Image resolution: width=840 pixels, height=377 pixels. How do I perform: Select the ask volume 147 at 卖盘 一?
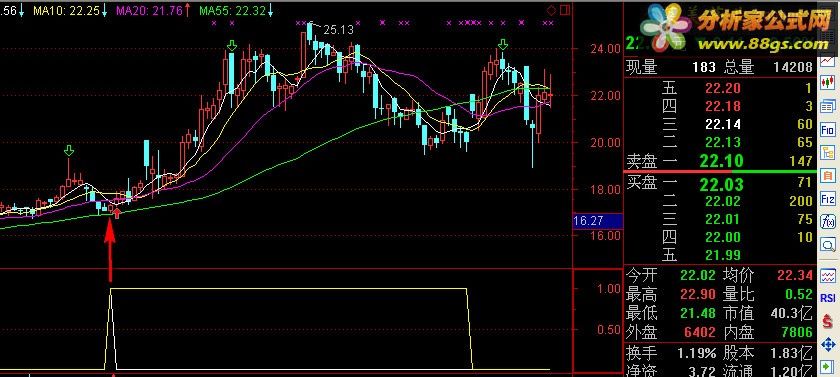pos(801,161)
